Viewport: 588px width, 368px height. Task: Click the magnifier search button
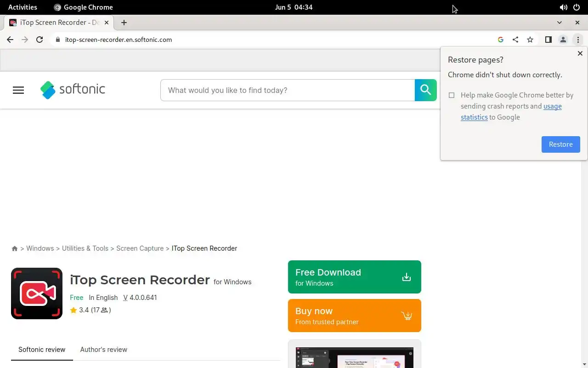click(x=426, y=90)
